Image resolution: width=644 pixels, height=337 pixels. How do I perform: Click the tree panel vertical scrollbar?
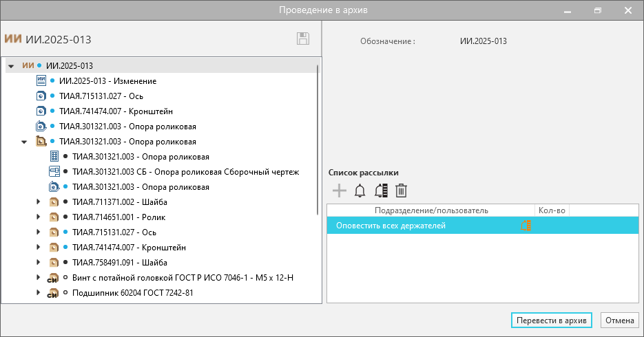click(x=318, y=138)
